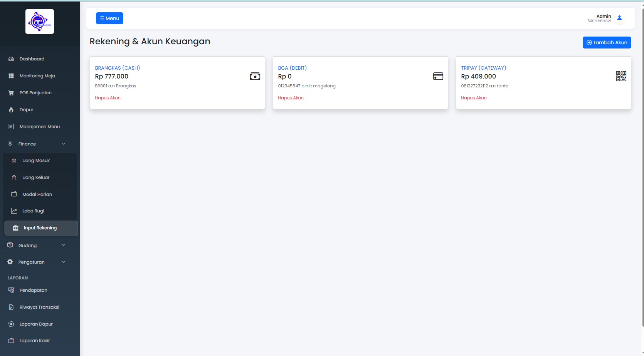Click the Dashboard gauge icon
Viewport: 644px width, 356px height.
point(11,59)
